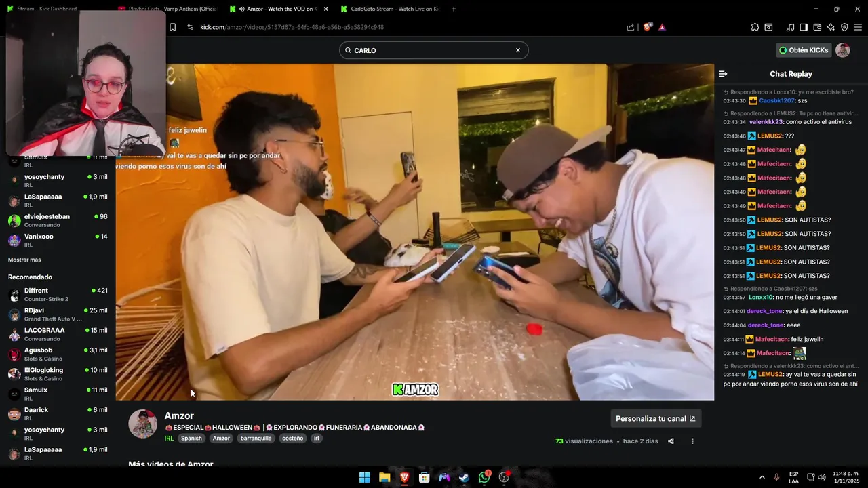
Task: Open Microsoft Store from taskbar
Action: click(425, 477)
